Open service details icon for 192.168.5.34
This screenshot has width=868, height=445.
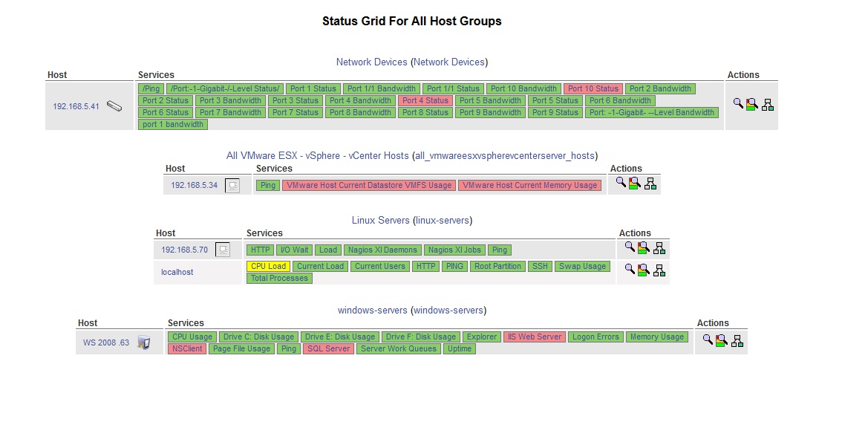point(635,183)
